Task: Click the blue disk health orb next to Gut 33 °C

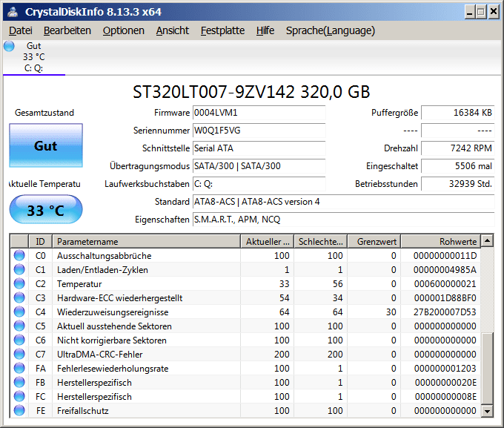Action: pos(10,46)
